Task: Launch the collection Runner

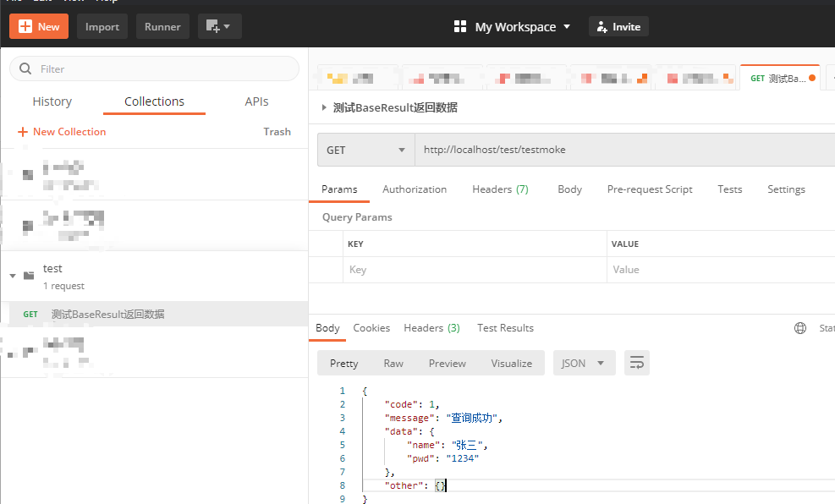Action: (162, 26)
